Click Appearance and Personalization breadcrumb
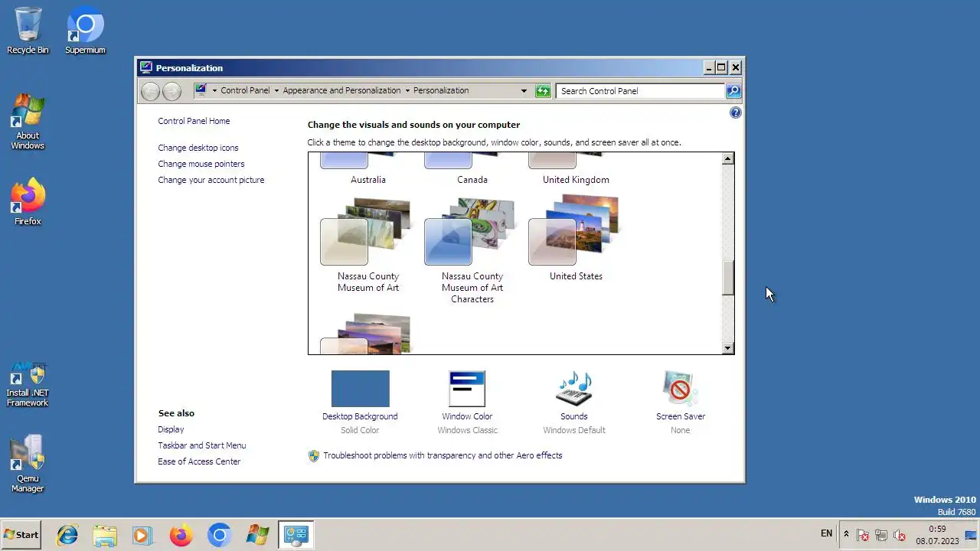 click(x=341, y=90)
